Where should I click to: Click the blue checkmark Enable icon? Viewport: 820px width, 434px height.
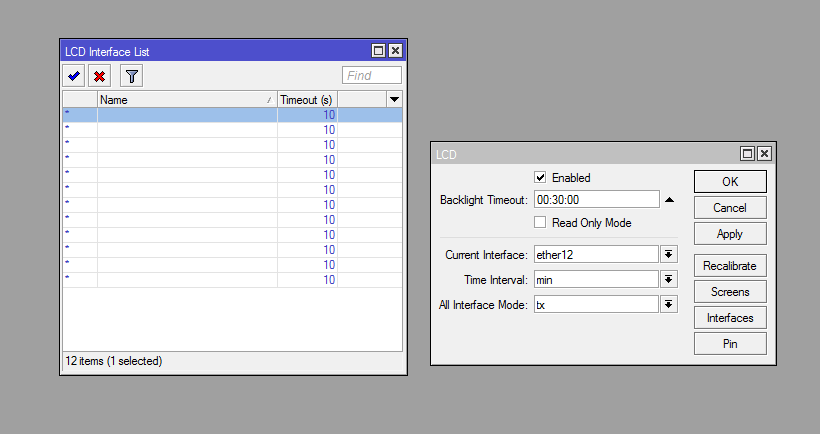tap(74, 76)
